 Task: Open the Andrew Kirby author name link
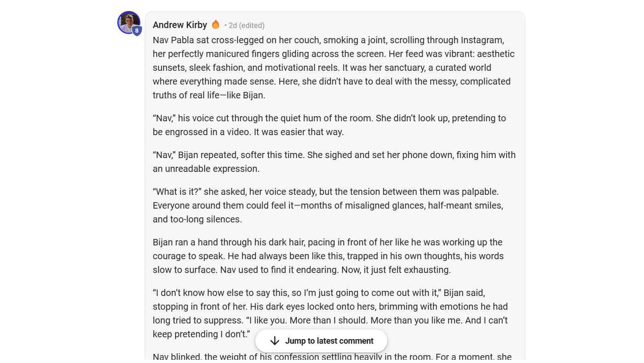click(180, 25)
